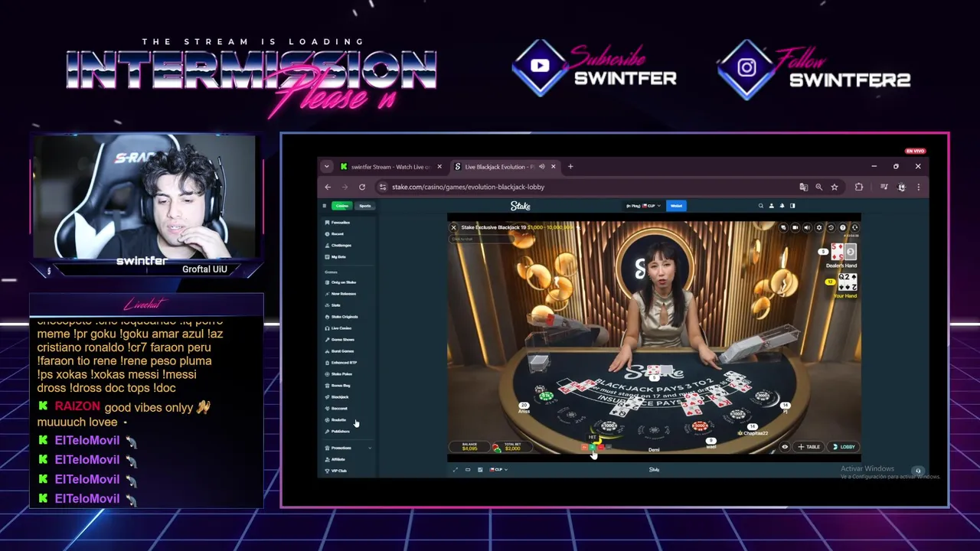The height and width of the screenshot is (551, 980).
Task: Click the orange double button in blackjack
Action: [x=584, y=447]
